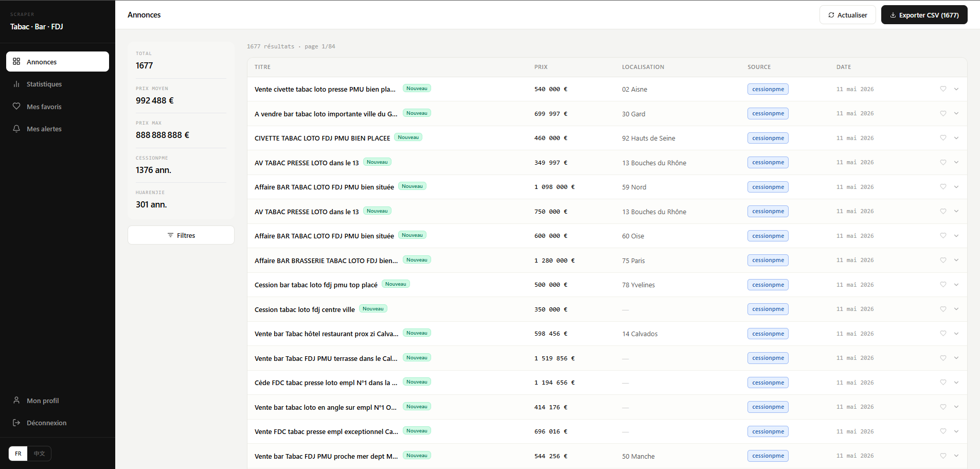
Task: Click Déconnexion to log out
Action: point(58,423)
